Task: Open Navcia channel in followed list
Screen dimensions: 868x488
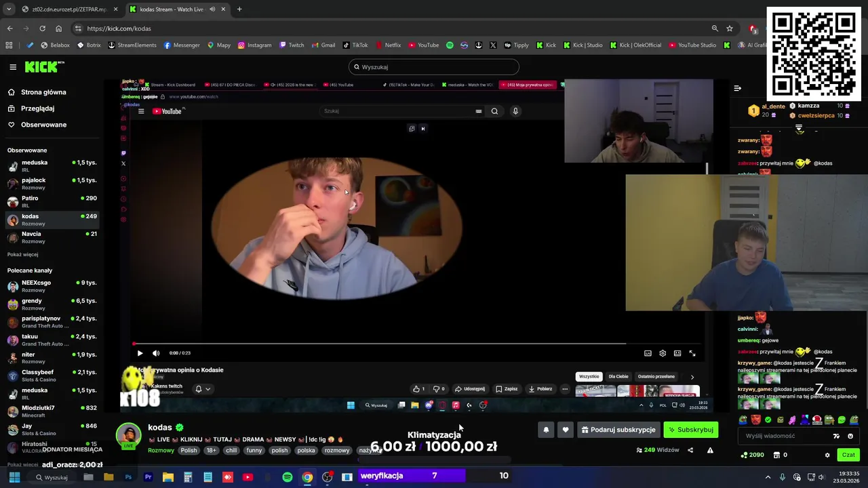Action: point(52,237)
